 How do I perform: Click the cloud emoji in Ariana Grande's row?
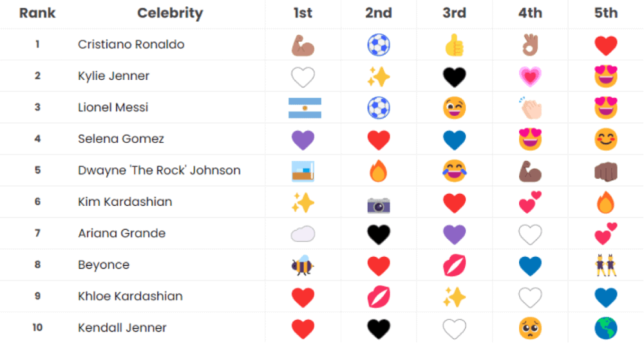click(303, 234)
